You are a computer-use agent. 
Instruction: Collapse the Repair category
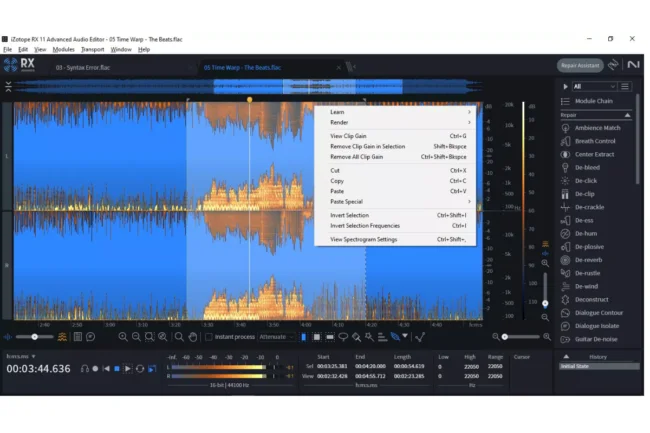pyautogui.click(x=627, y=115)
